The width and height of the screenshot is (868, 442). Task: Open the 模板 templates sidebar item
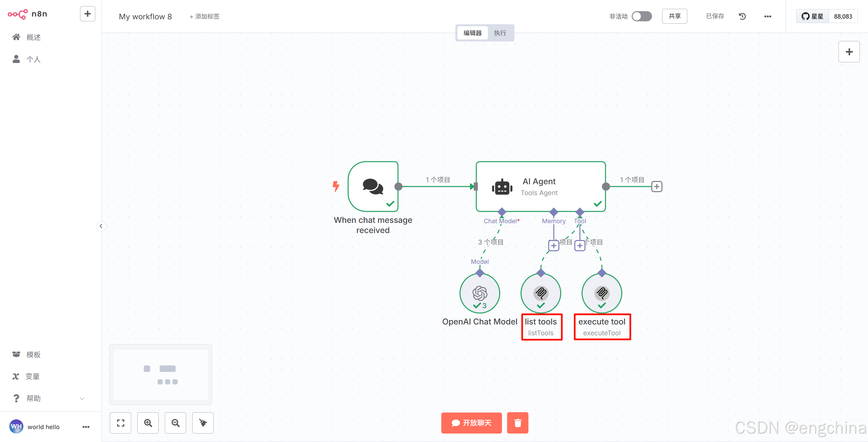pyautogui.click(x=33, y=354)
